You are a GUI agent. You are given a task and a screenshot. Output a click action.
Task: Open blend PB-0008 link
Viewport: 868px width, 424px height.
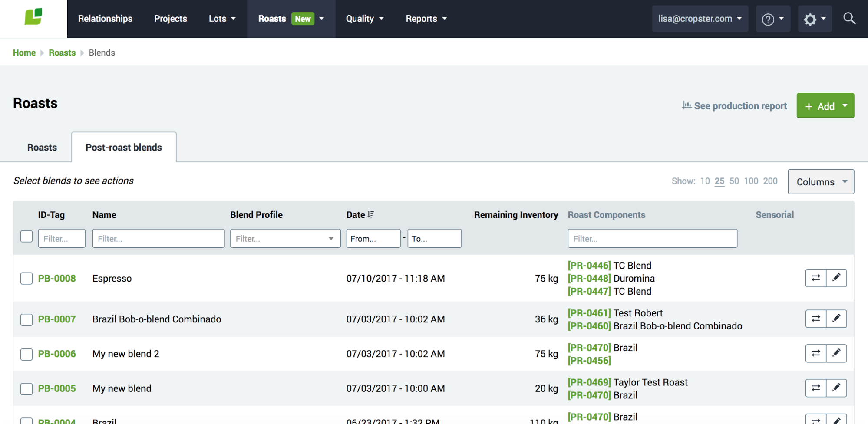click(x=57, y=279)
